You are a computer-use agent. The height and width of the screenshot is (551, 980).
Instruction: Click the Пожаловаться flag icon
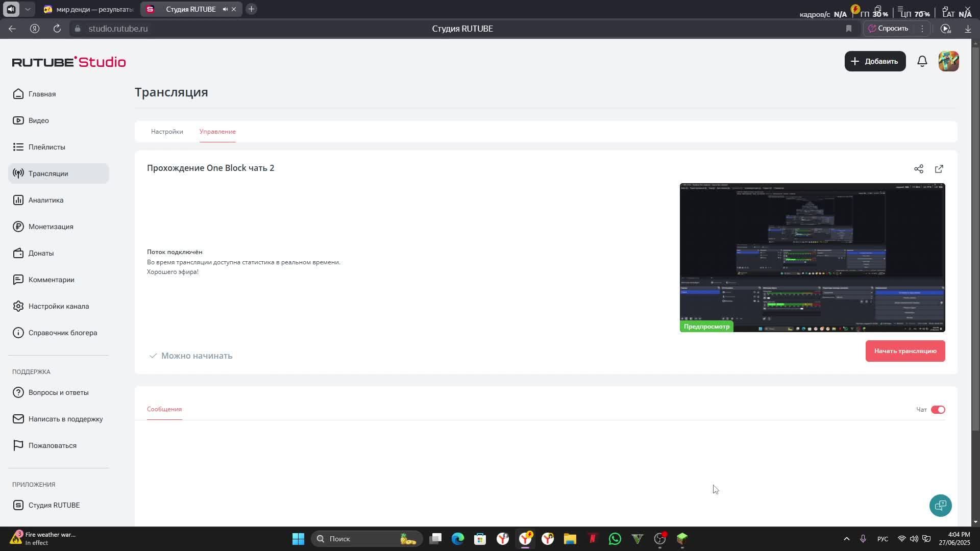(18, 445)
